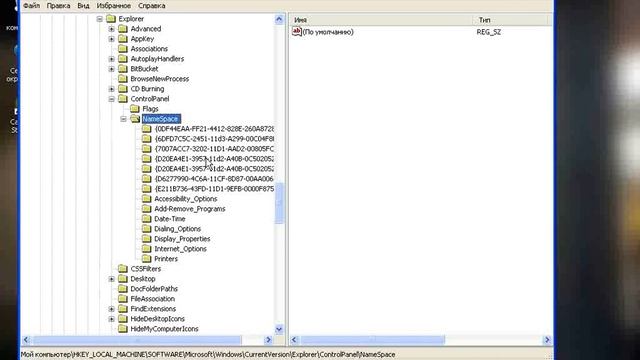Click the ControlPanel folder icon
The image size is (640, 360).
[x=123, y=99]
